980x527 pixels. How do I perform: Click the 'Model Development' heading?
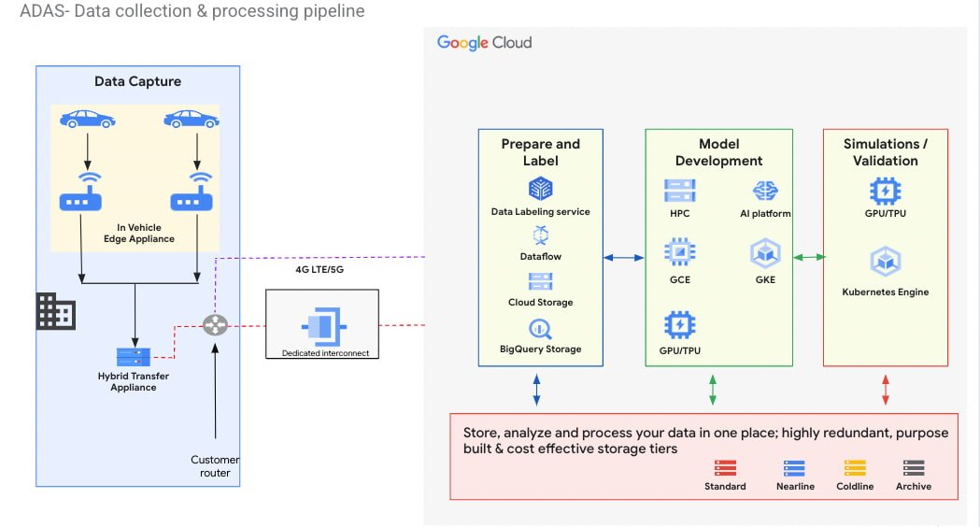(x=718, y=152)
